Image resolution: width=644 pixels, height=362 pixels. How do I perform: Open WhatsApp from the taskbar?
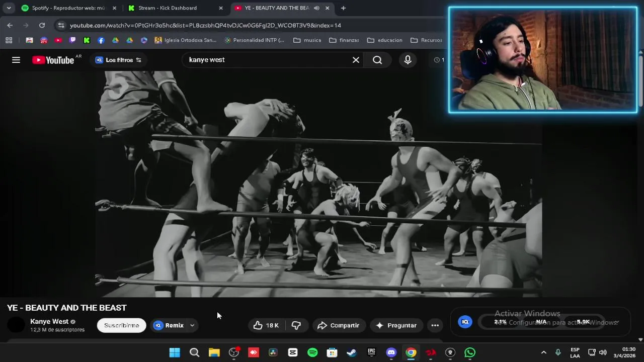pos(470,352)
